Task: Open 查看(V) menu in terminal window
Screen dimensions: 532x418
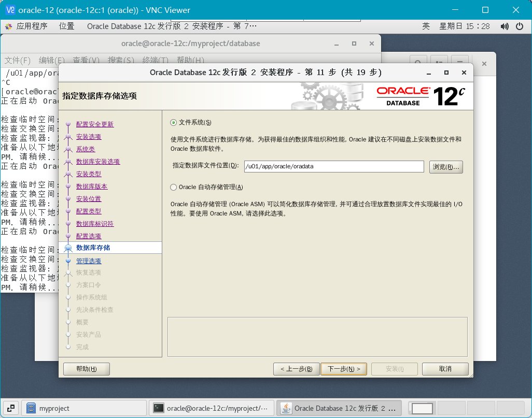Action: 86,61
